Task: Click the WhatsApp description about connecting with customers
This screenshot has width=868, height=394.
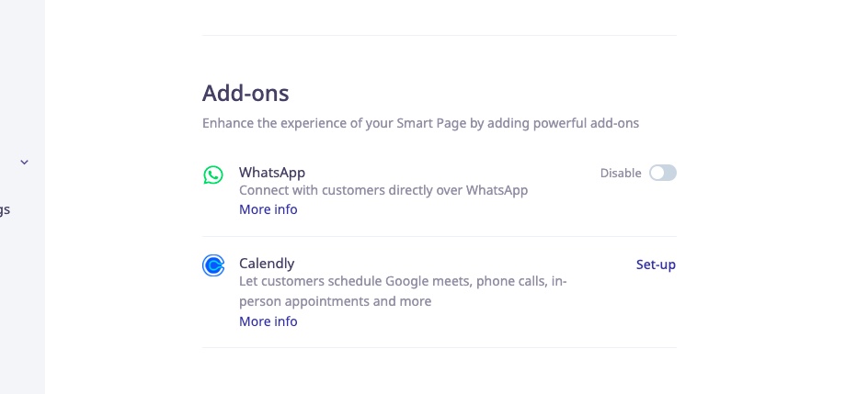Action: click(x=383, y=191)
